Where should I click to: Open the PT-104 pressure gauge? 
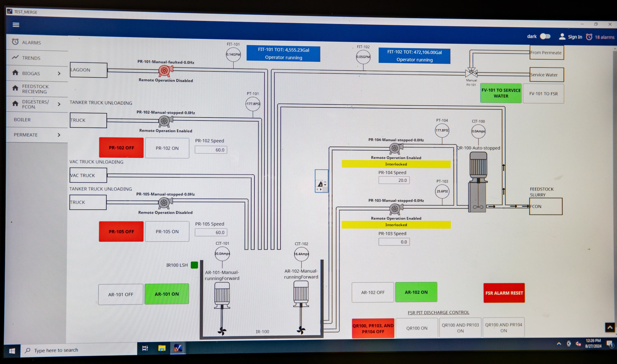pyautogui.click(x=442, y=130)
